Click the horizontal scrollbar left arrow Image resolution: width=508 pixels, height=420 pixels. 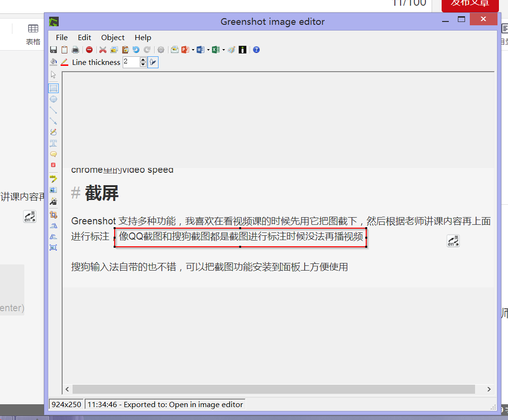point(67,389)
